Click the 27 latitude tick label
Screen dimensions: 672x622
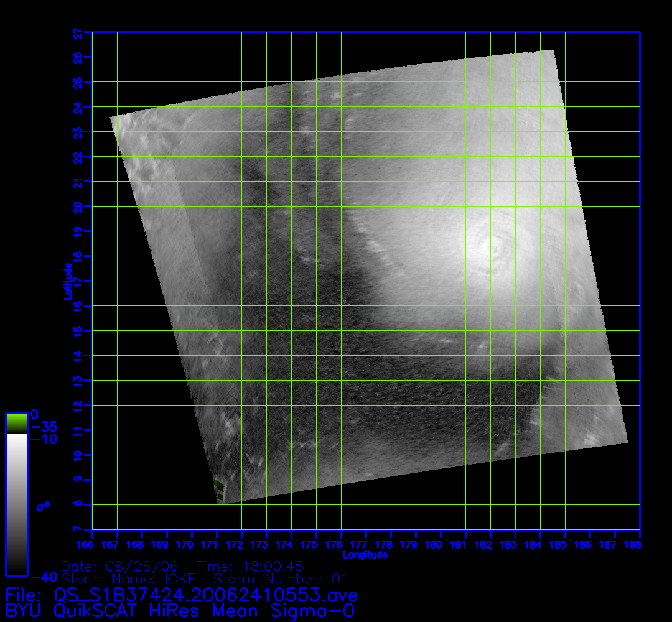(78, 32)
